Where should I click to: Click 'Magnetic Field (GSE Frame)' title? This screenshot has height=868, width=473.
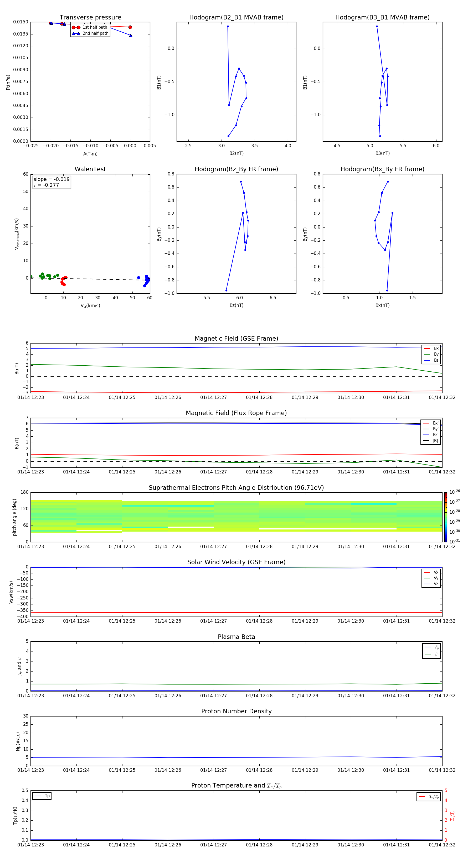coord(236,339)
